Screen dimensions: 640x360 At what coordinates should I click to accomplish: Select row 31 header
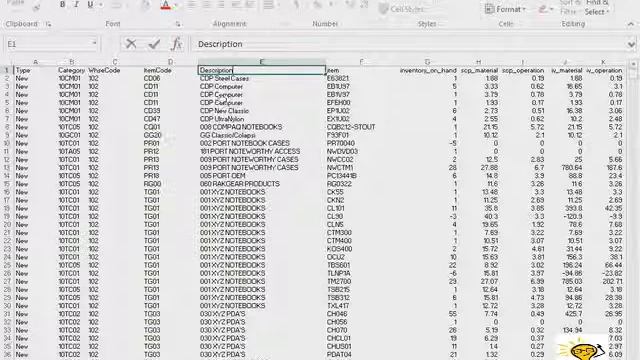point(7,314)
